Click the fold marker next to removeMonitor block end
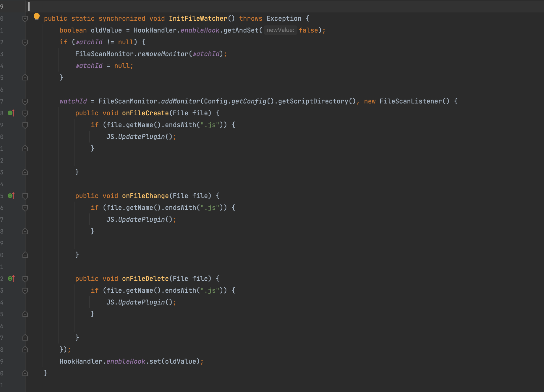This screenshot has width=544, height=392. [25, 77]
